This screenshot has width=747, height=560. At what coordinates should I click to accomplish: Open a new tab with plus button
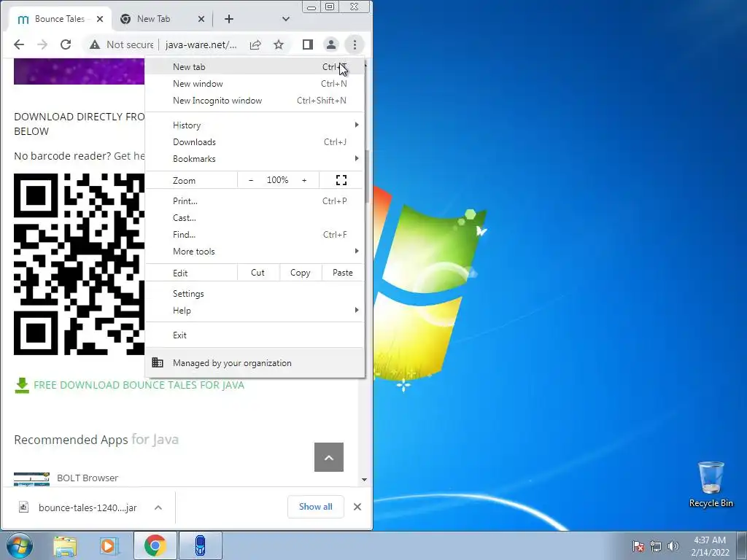pyautogui.click(x=229, y=19)
